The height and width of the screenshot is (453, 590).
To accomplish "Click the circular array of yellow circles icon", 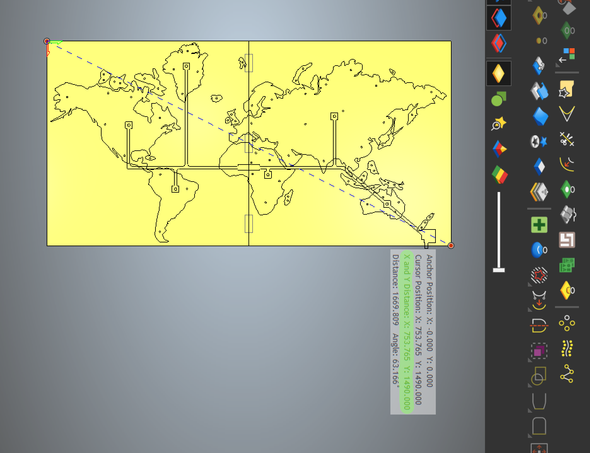I will (x=567, y=323).
